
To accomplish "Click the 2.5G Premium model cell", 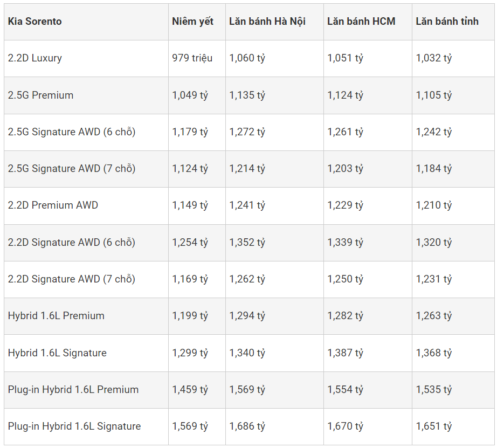I will (x=40, y=95).
